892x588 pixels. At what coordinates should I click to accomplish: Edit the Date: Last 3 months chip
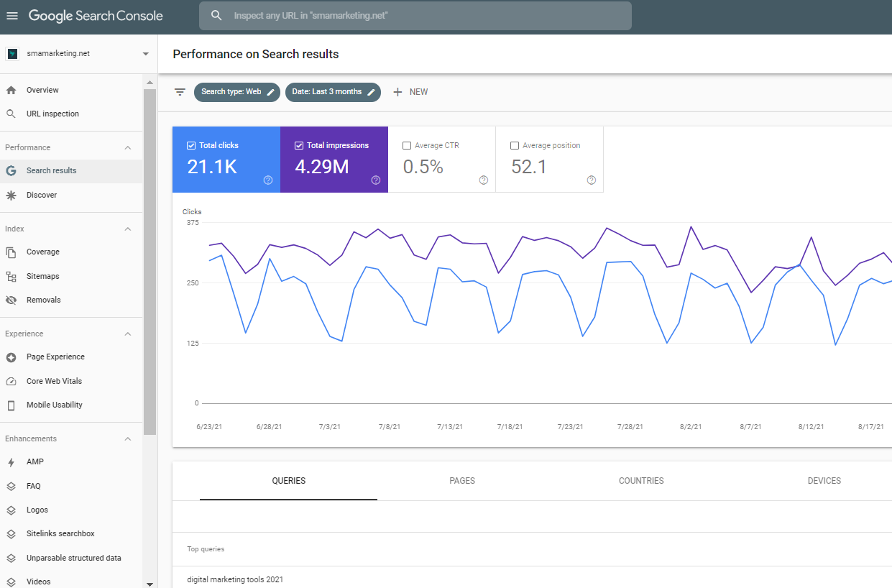[x=333, y=92]
